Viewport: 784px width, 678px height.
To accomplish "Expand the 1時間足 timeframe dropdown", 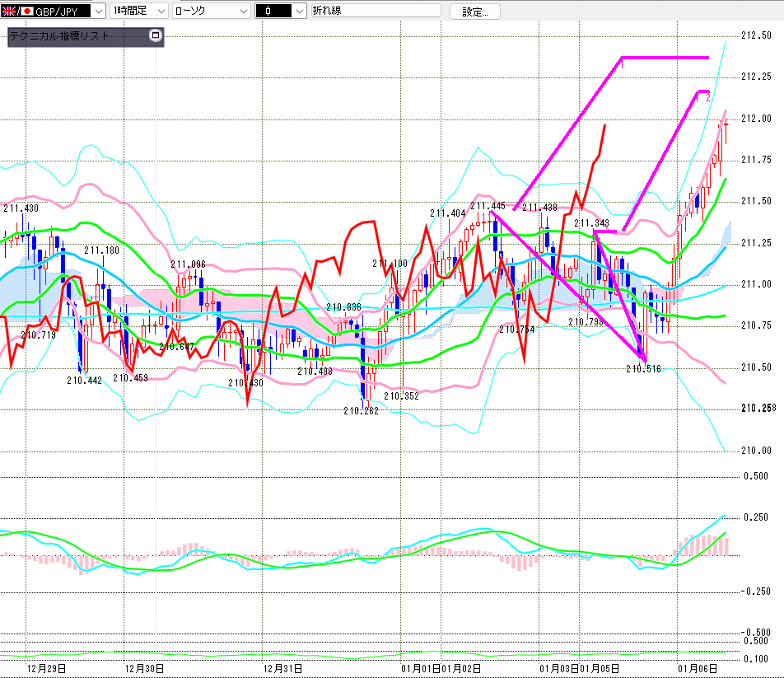I will [x=159, y=11].
